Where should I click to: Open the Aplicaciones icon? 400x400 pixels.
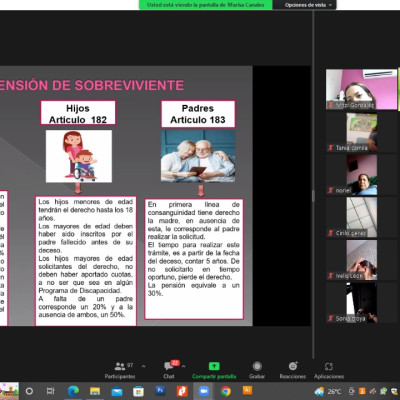point(329,366)
